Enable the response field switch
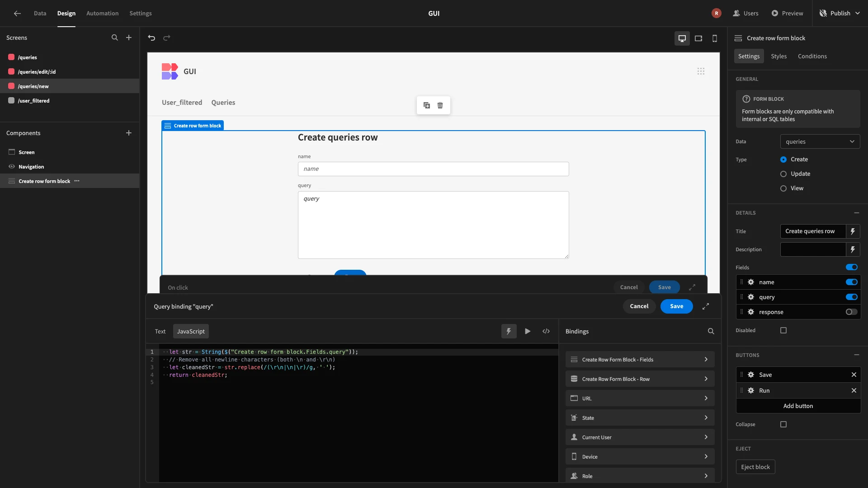The height and width of the screenshot is (488, 868). click(852, 312)
